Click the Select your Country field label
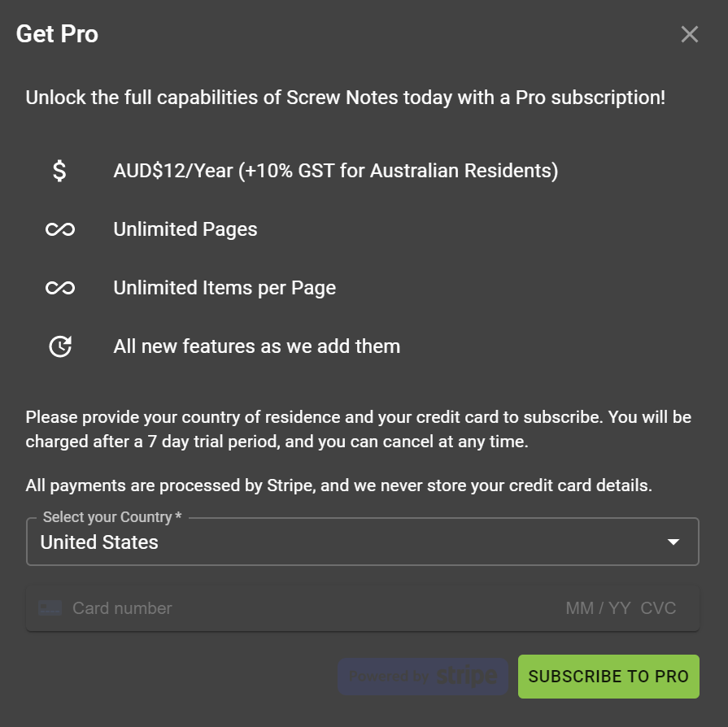Viewport: 728px width, 727px height. (x=112, y=517)
